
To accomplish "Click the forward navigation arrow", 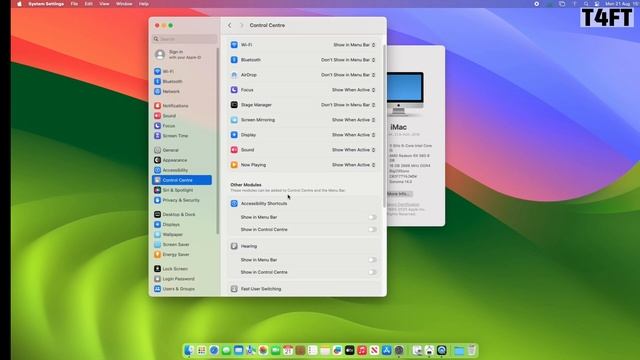I will (x=241, y=25).
